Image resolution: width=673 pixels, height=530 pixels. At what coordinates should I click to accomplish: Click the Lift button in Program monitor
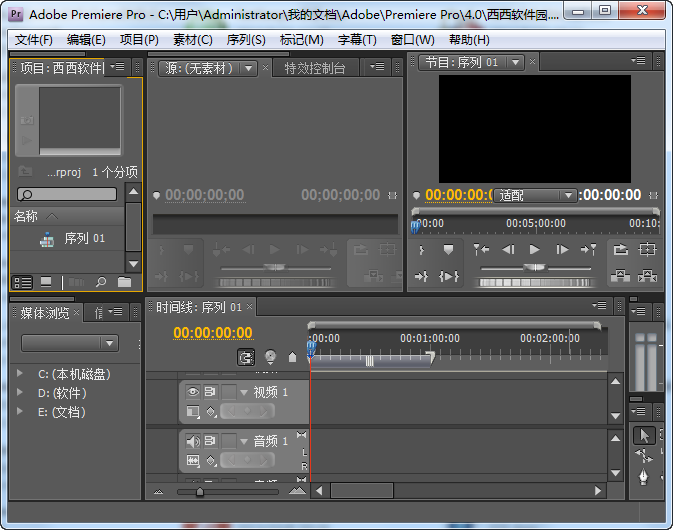click(x=621, y=276)
